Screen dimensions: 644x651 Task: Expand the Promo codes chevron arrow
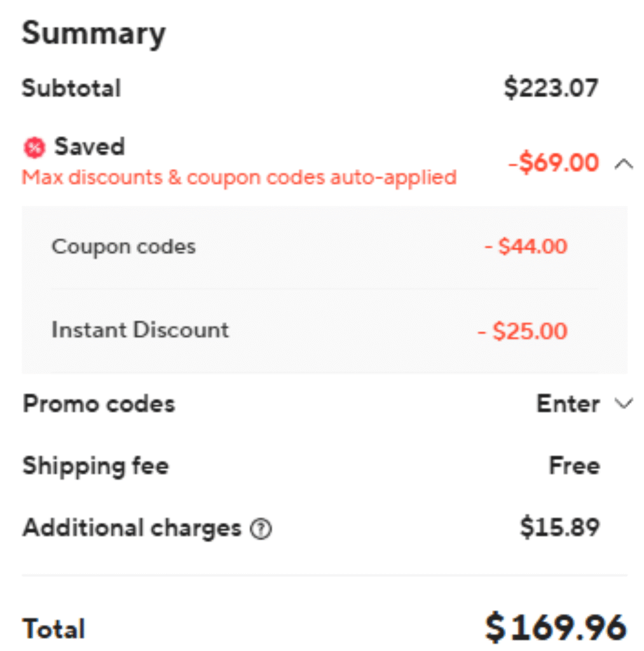624,404
